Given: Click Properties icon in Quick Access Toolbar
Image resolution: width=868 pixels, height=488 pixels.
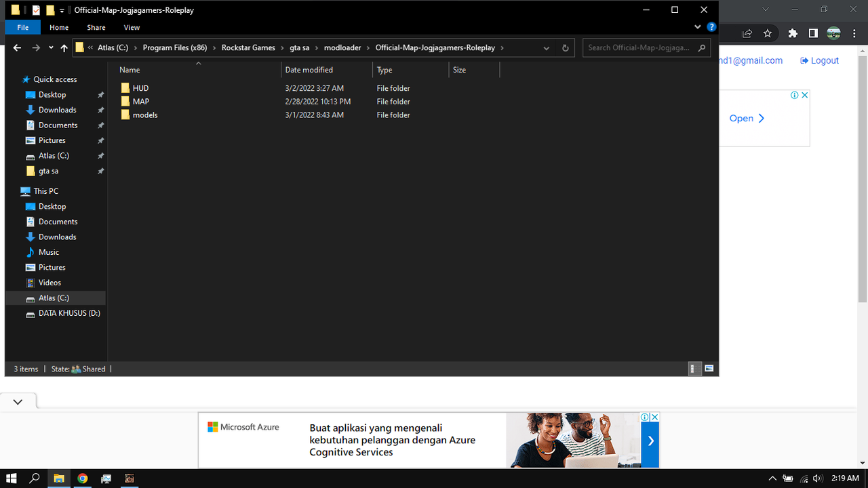Looking at the screenshot, I should [x=36, y=10].
